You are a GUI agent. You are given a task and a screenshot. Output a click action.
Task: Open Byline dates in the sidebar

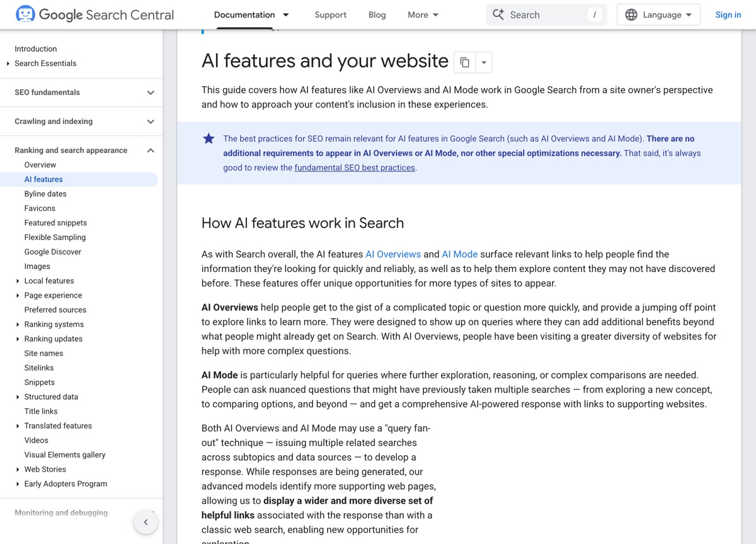coord(45,194)
